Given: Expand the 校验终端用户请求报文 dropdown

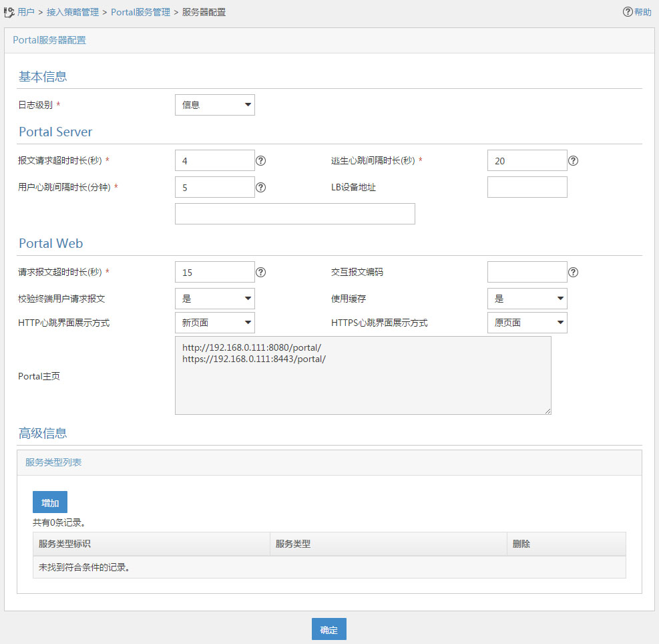Looking at the screenshot, I should [214, 299].
